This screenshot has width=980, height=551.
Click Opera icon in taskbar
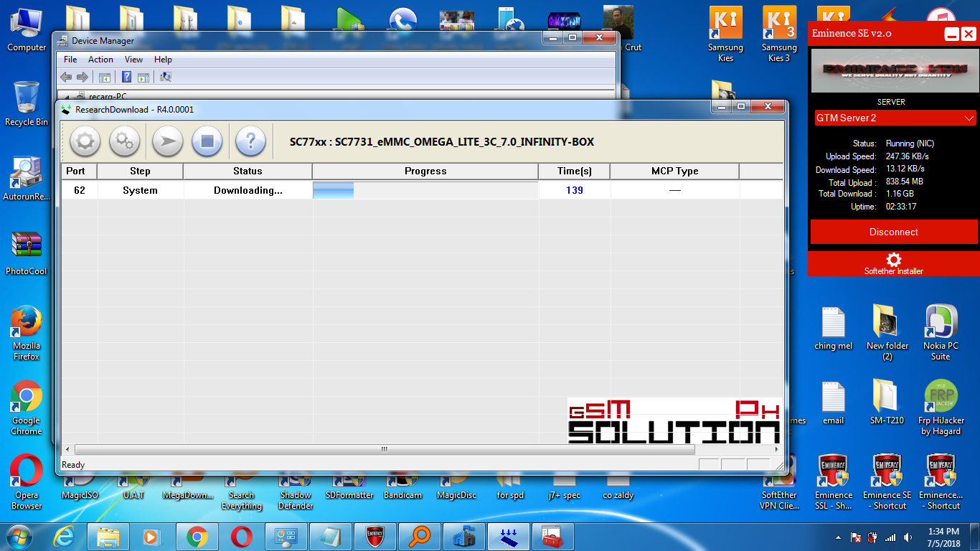[241, 537]
